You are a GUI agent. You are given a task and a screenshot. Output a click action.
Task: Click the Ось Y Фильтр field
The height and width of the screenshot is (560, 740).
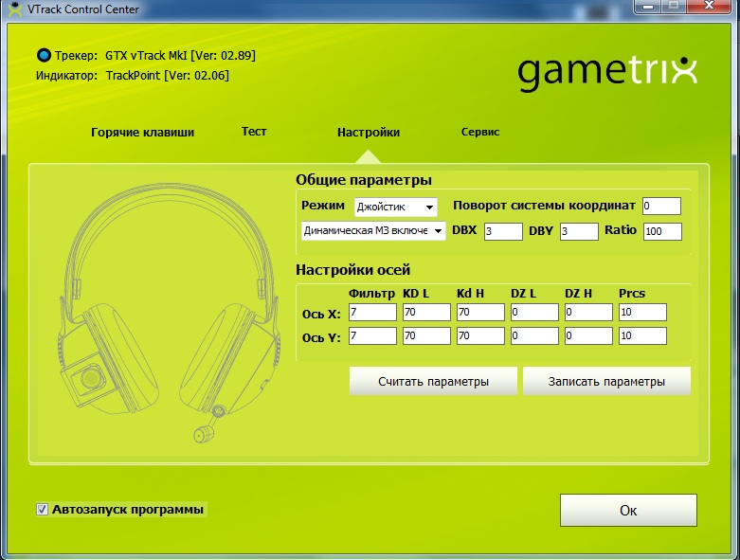[x=372, y=336]
